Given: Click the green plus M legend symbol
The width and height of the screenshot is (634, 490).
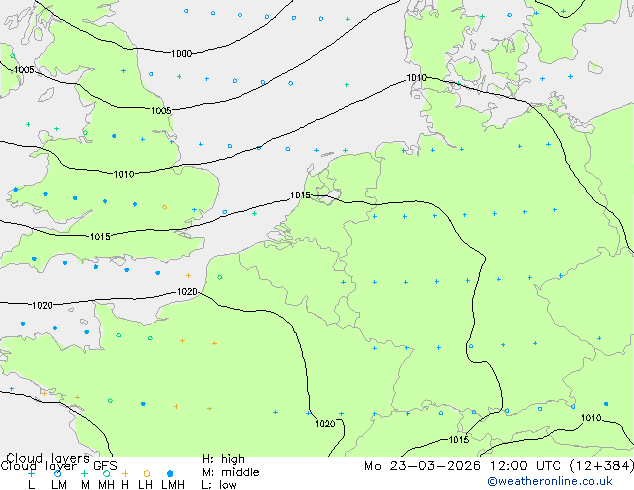Looking at the screenshot, I should 84,473.
